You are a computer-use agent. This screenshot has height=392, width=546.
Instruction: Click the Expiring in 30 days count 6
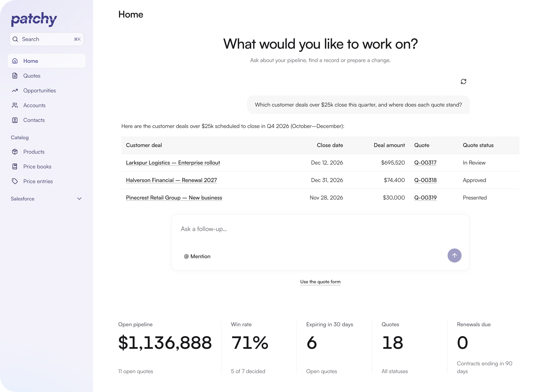point(312,343)
